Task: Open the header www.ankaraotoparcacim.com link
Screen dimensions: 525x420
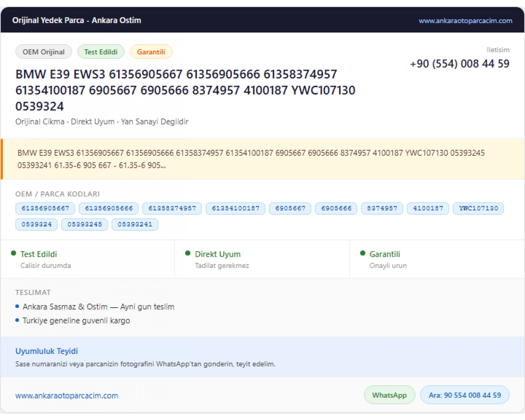Action: 465,21
